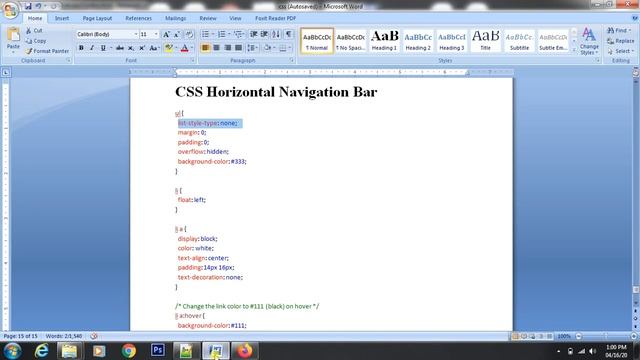640x360 pixels.
Task: Open Line Spacing dropdown
Action: click(x=252, y=48)
